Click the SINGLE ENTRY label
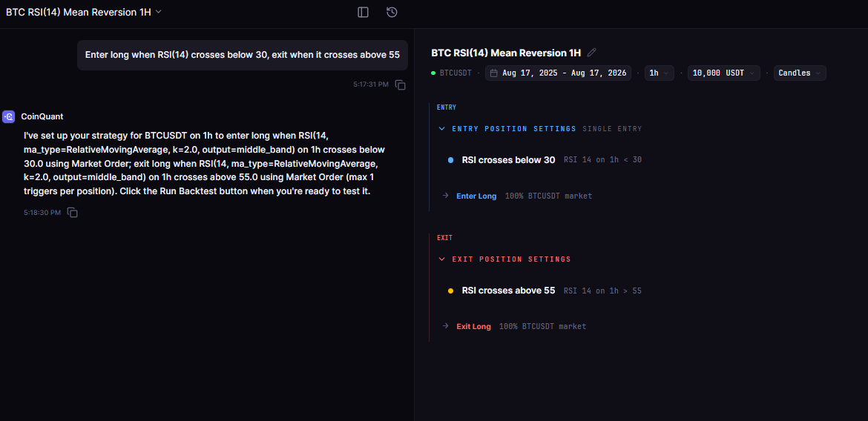The height and width of the screenshot is (421, 868). (612, 129)
